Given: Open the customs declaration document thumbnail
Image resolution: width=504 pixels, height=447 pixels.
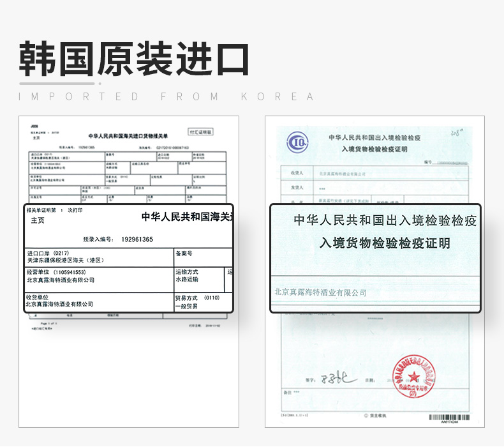Looking at the screenshot, I should click(x=129, y=271).
